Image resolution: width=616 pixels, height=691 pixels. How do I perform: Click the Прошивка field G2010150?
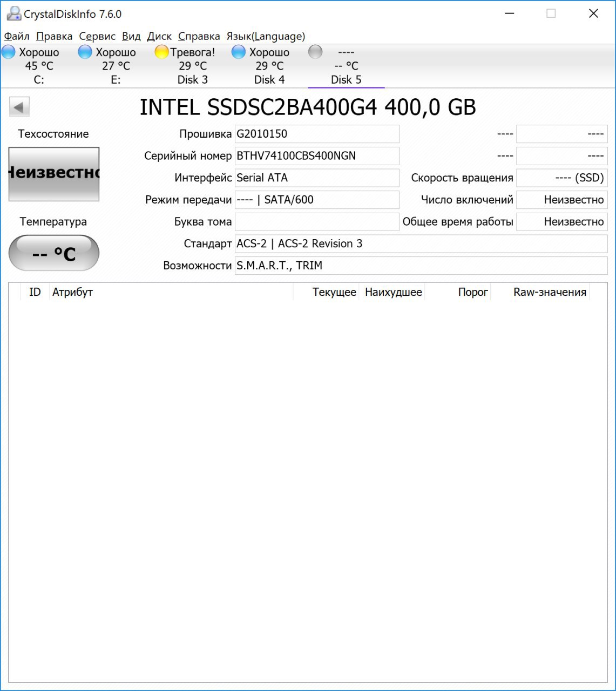click(x=317, y=134)
